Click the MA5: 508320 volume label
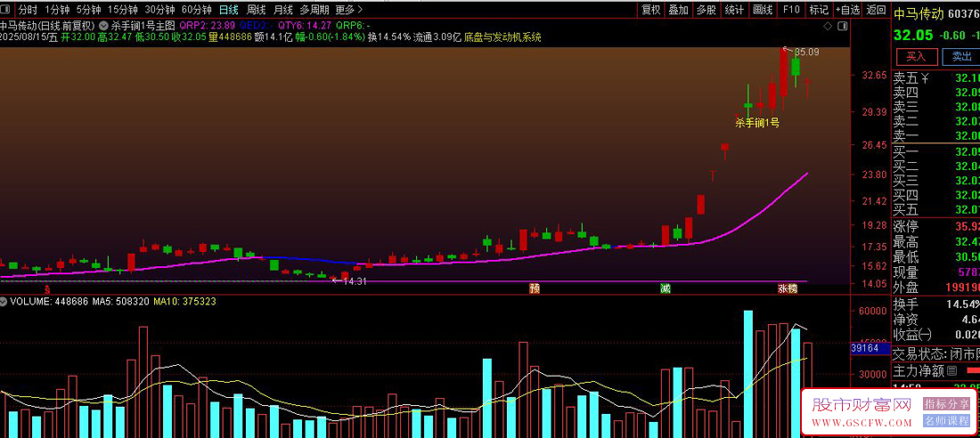Image resolution: width=980 pixels, height=438 pixels. pyautogui.click(x=120, y=301)
